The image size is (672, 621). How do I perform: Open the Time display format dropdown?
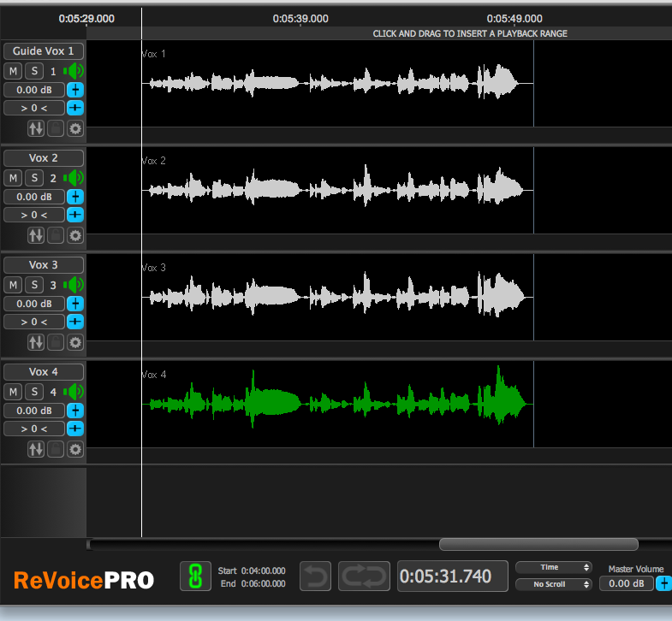(x=553, y=567)
